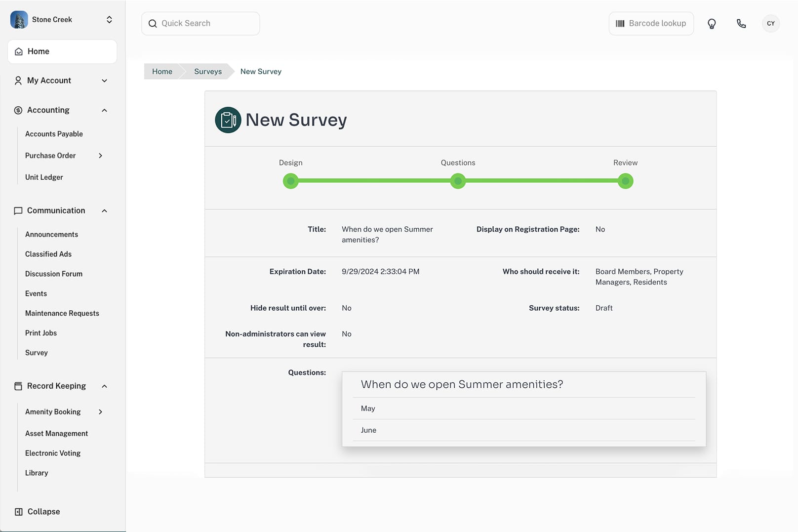Screen dimensions: 798x532
Task: Go to the Surveys breadcrumb link
Action: coord(208,72)
